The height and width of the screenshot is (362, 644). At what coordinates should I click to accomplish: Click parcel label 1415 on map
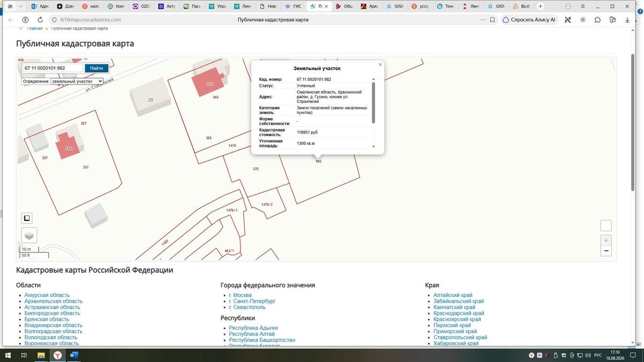tap(232, 145)
